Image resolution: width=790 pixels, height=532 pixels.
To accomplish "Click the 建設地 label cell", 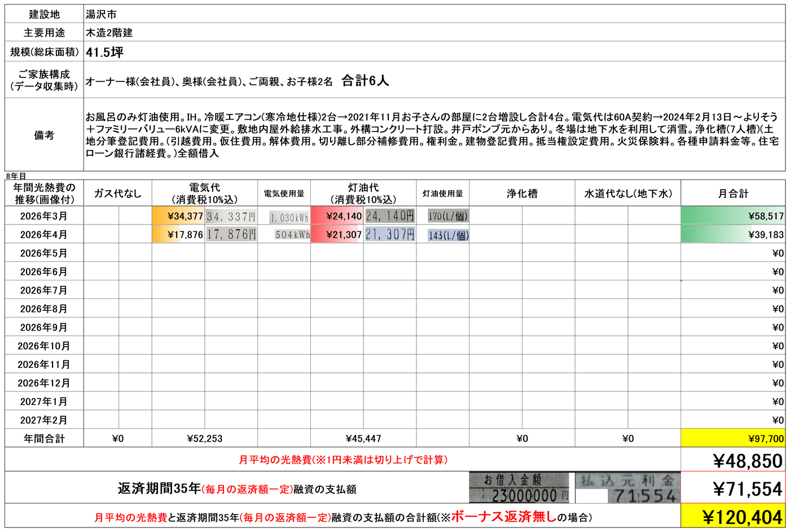I will point(44,14).
